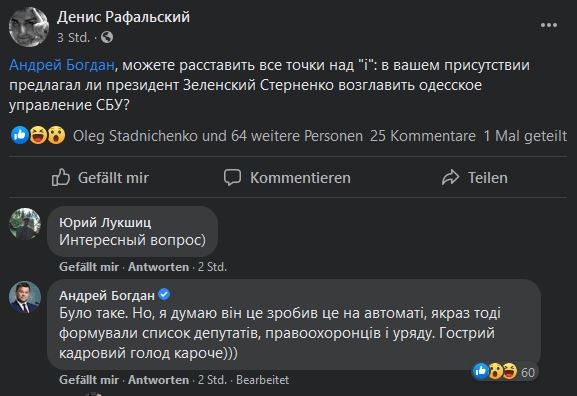This screenshot has width=577, height=396.
Task: Click Bearbeitet to view edit history
Action: (262, 379)
